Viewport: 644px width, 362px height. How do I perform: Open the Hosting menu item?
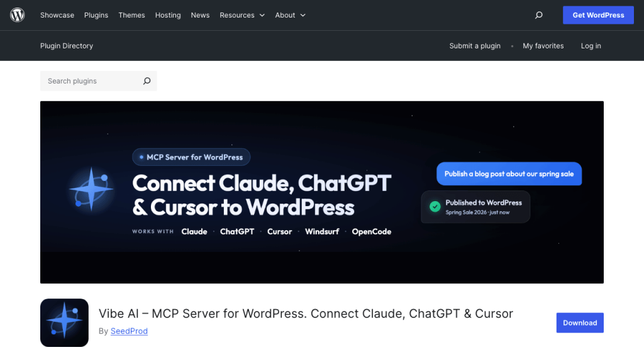pyautogui.click(x=168, y=15)
